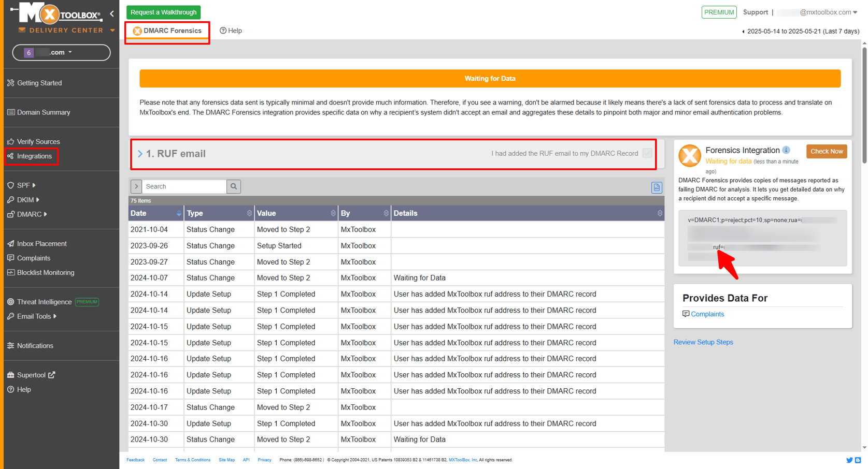868x469 pixels.
Task: Open the Help tab
Action: click(231, 31)
